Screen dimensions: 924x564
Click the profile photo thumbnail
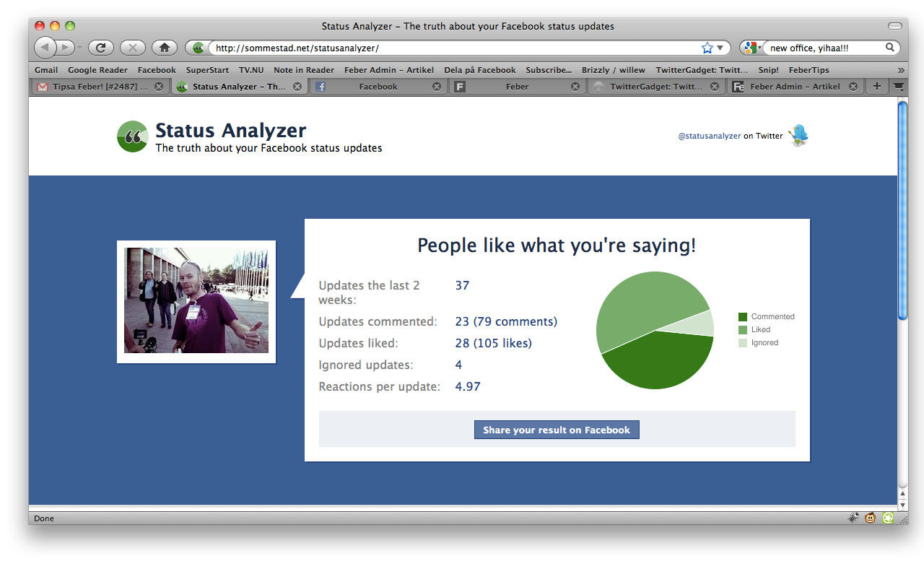point(196,300)
